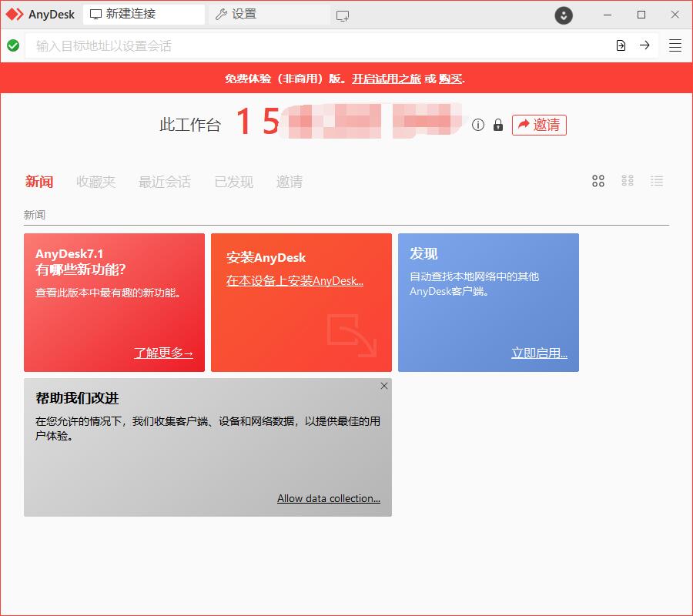Click the 了解更多 link
Viewport: 693px width, 616px height.
click(x=163, y=353)
